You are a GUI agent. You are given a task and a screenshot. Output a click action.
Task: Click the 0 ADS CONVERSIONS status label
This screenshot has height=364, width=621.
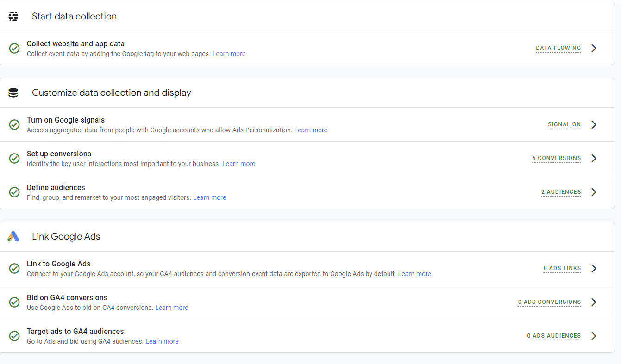click(x=550, y=302)
